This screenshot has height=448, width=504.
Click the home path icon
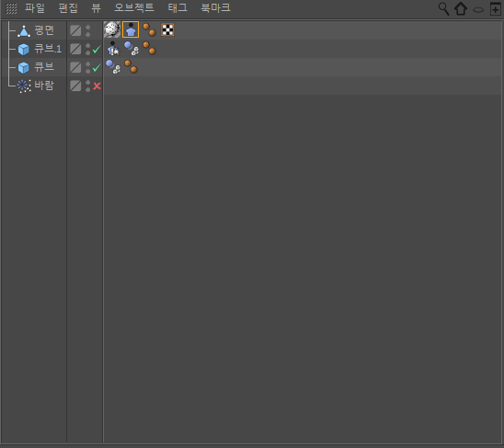click(x=460, y=8)
